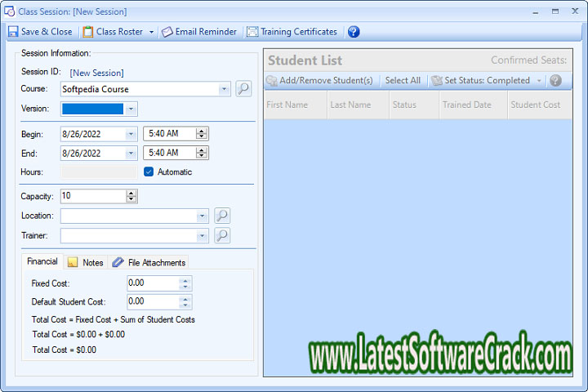
Task: Expand the Class Roster dropdown arrow
Action: point(152,32)
